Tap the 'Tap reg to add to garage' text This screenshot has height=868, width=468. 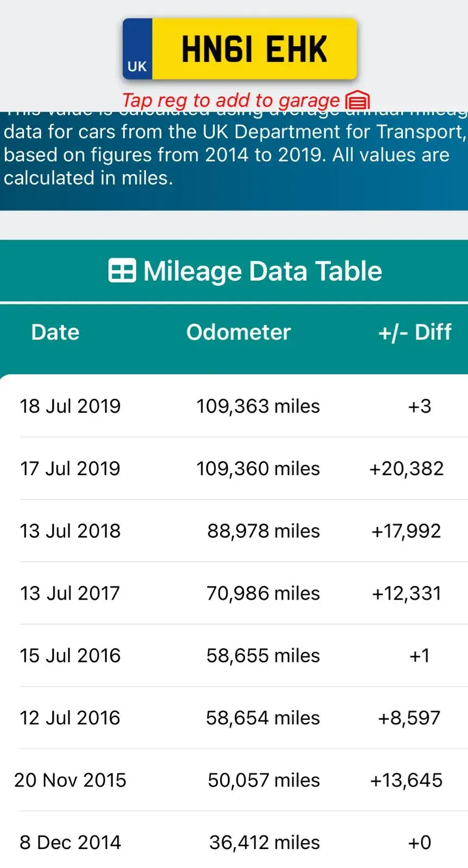click(x=230, y=100)
